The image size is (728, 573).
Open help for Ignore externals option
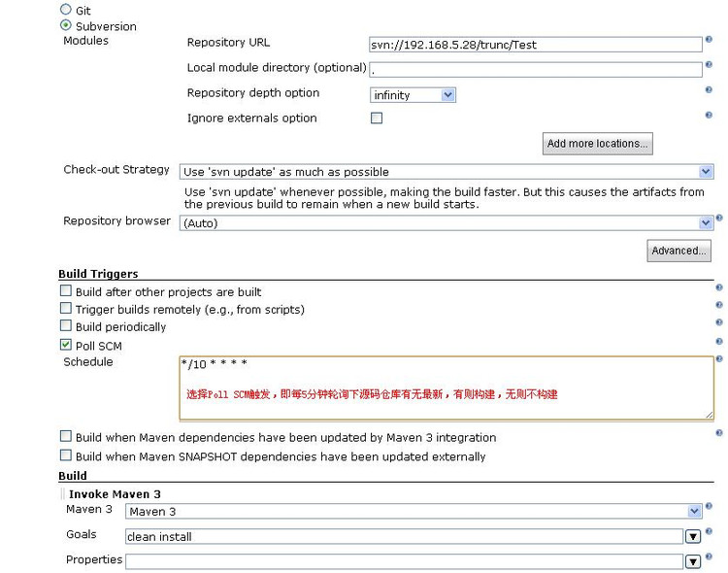(709, 115)
